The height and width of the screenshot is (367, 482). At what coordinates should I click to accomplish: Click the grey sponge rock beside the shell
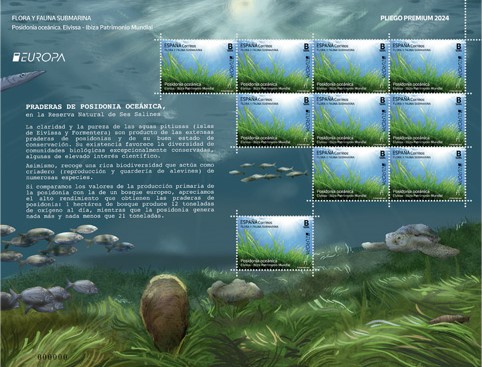[x=235, y=292]
